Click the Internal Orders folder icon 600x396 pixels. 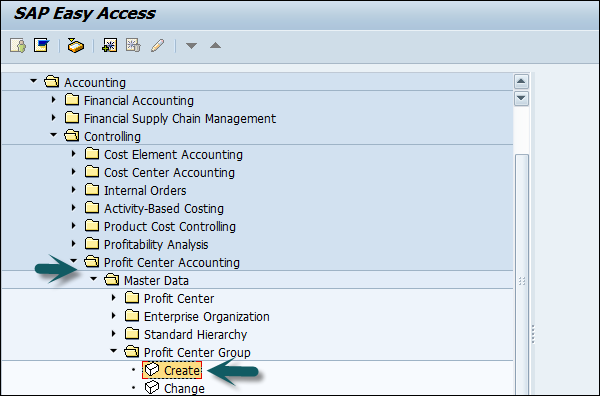point(92,190)
